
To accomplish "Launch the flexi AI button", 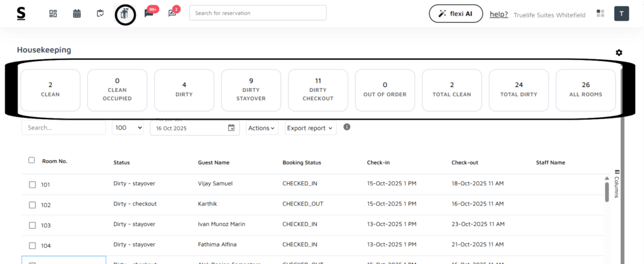I will pyautogui.click(x=456, y=13).
